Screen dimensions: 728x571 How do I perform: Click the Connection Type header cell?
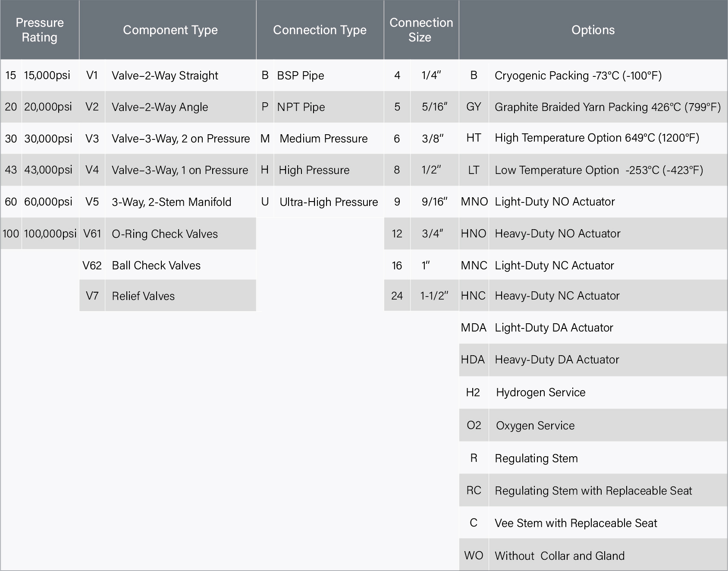point(320,30)
